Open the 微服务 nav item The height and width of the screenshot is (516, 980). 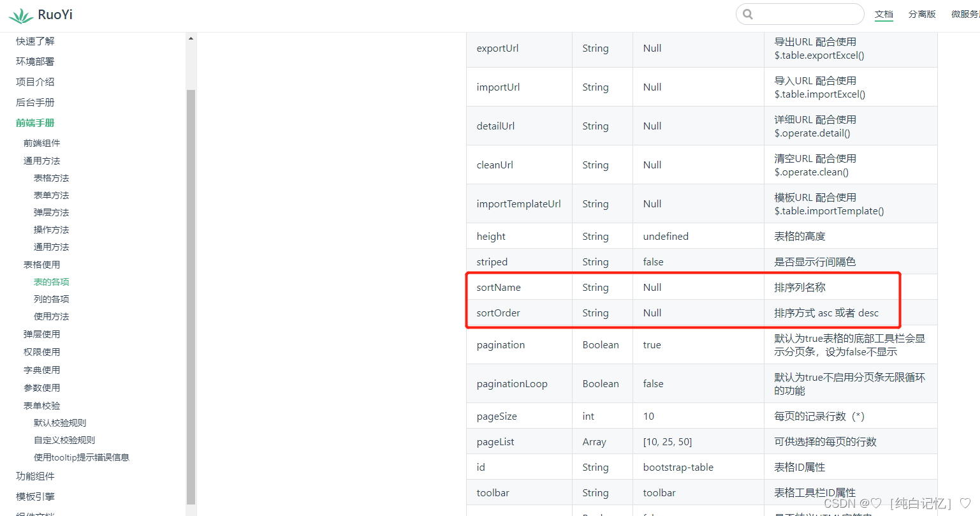[x=965, y=14]
